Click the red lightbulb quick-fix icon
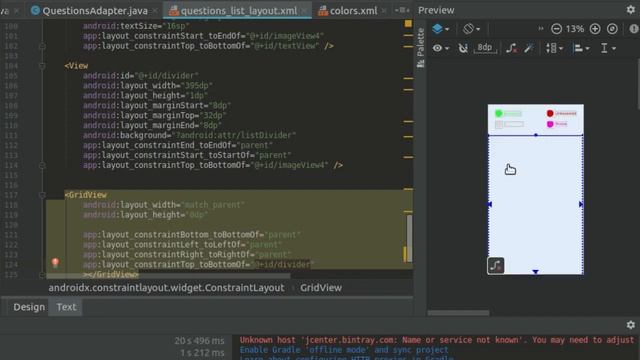 coord(56,262)
